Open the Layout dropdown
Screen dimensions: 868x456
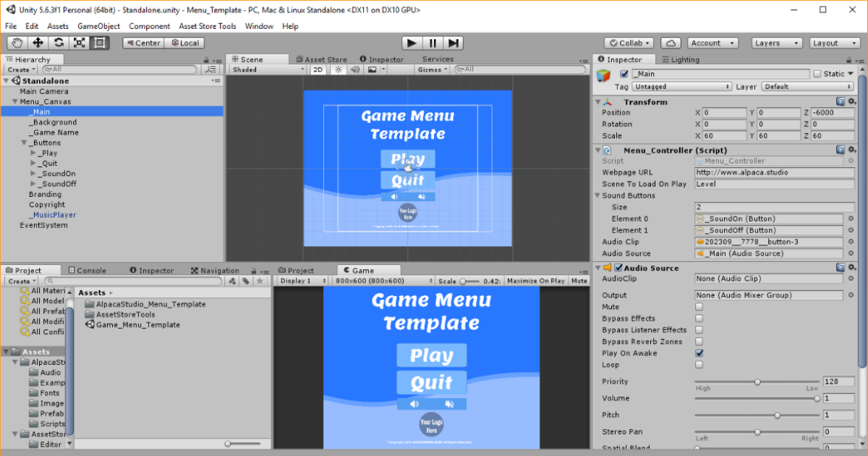click(835, 43)
